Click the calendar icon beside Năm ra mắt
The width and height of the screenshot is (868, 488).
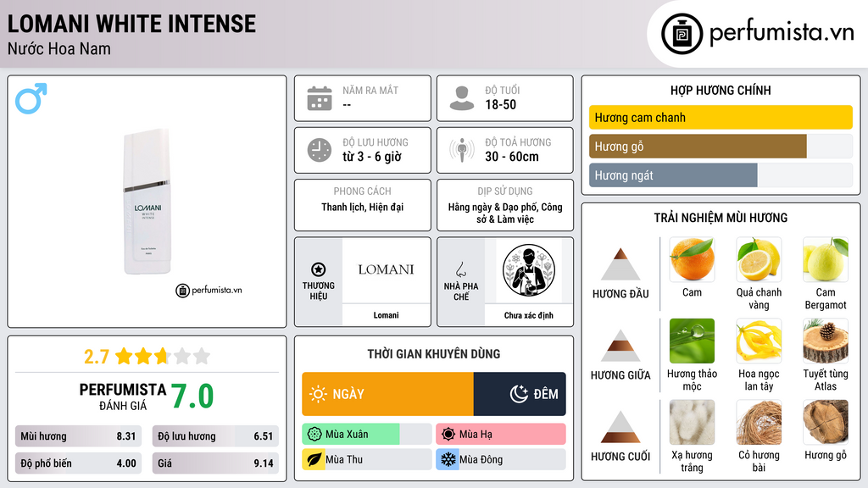click(x=320, y=98)
